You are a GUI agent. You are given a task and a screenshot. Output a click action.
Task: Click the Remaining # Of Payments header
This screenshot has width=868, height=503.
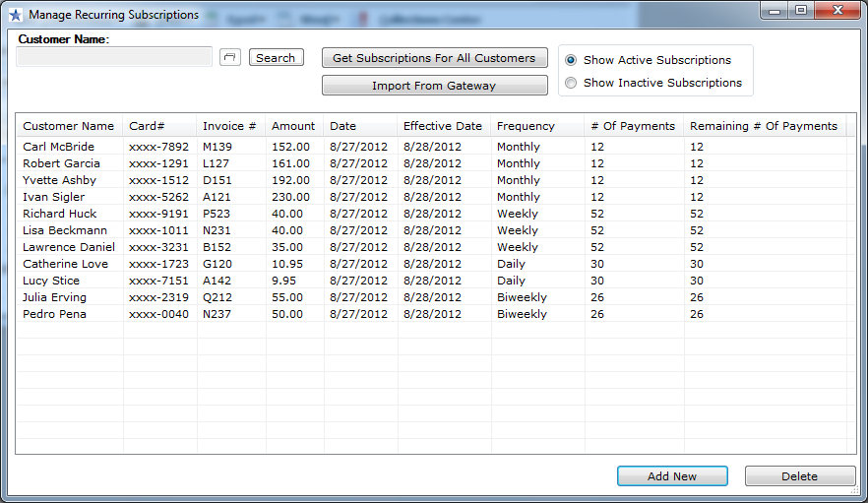point(763,126)
